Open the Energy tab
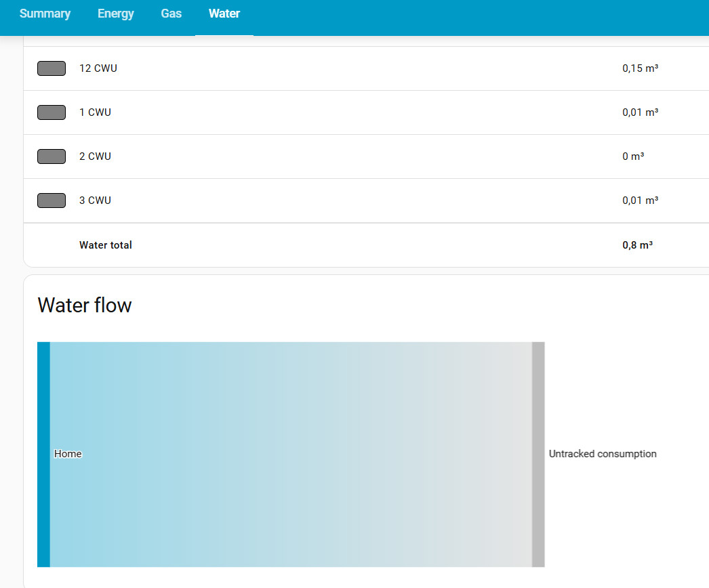 click(x=116, y=14)
